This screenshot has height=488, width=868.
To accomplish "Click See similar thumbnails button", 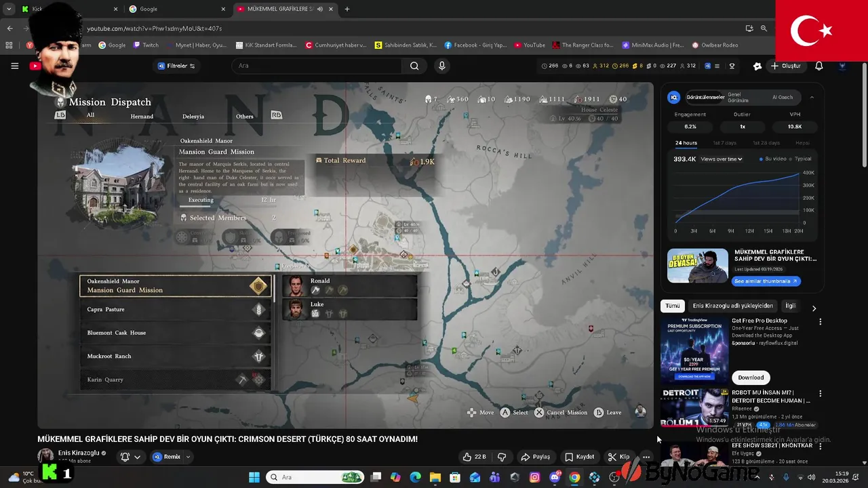I will click(x=766, y=281).
